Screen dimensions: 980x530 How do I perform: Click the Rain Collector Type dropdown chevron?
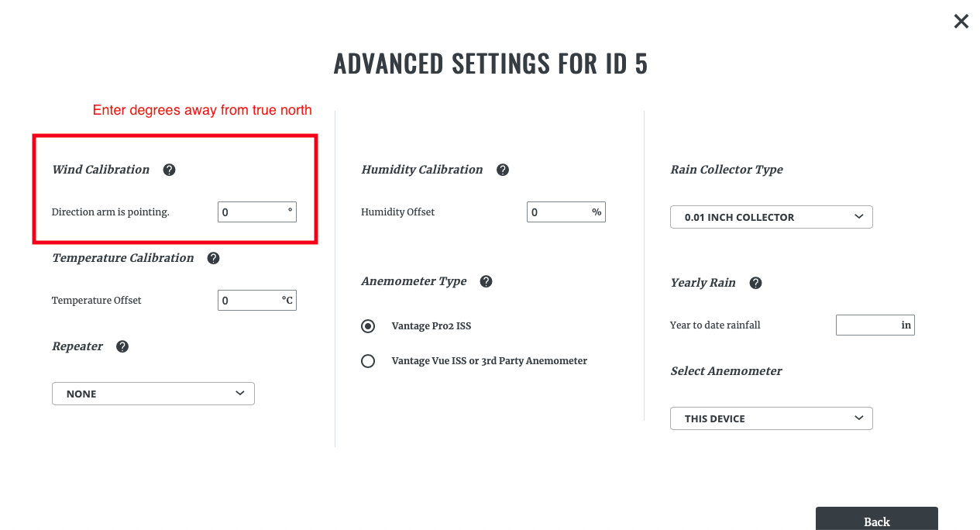858,217
